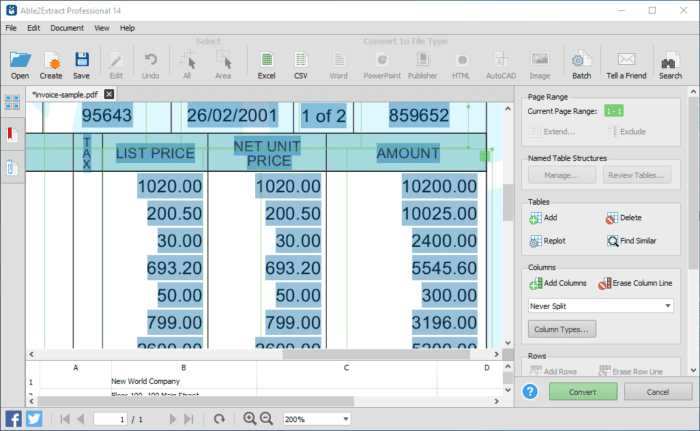Open the attachments paperclip sidebar icon
700x431 pixels.
point(12,167)
